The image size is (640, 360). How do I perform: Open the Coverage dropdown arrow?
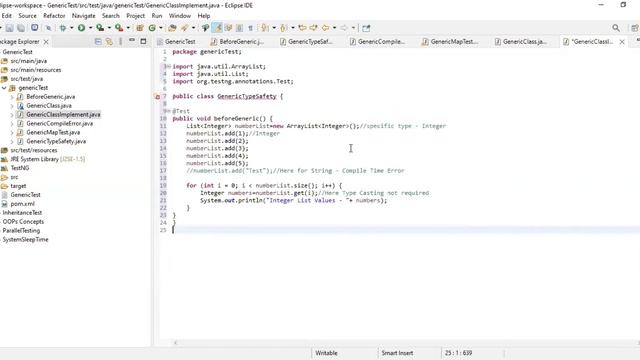(x=109, y=28)
